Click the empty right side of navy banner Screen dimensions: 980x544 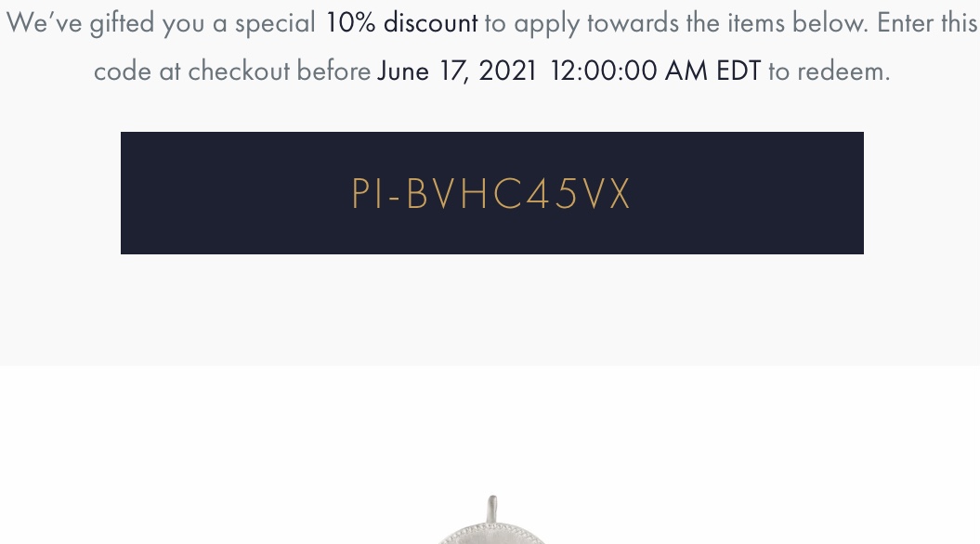762,194
